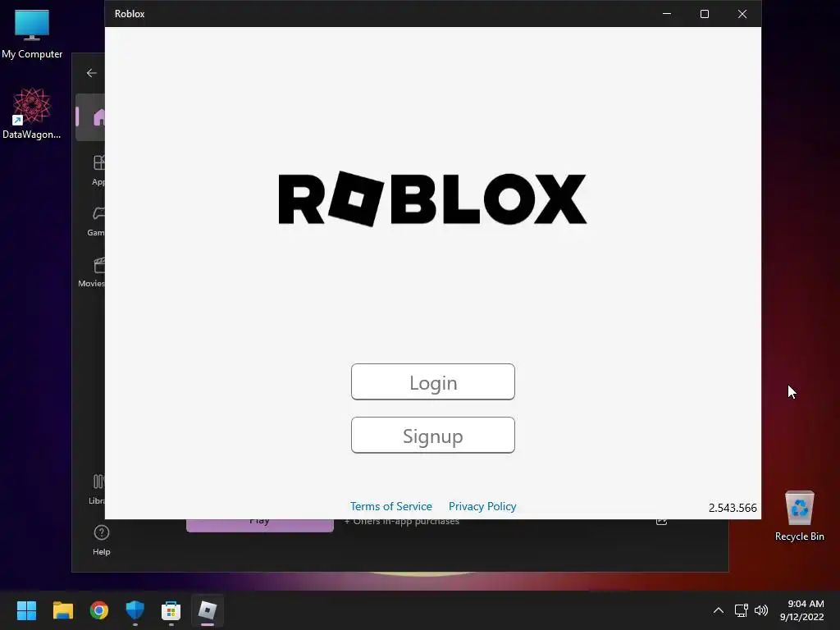Viewport: 840px width, 630px height.
Task: Select the My Computer desktop icon
Action: [x=32, y=34]
